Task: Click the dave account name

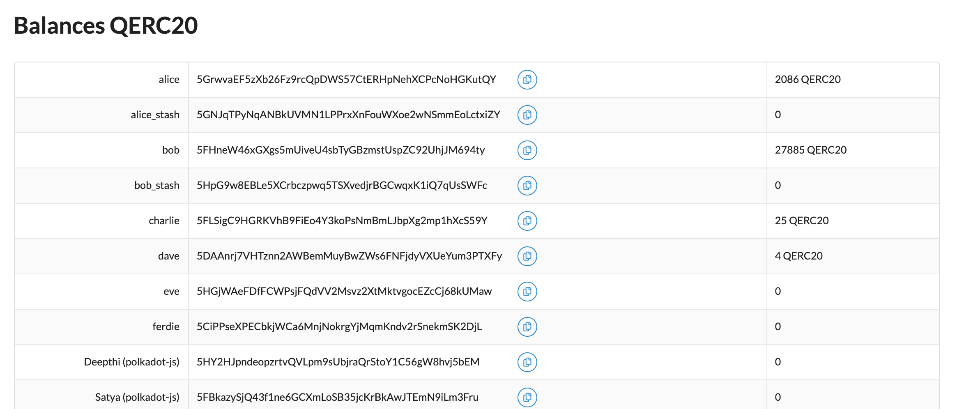Action: click(169, 256)
